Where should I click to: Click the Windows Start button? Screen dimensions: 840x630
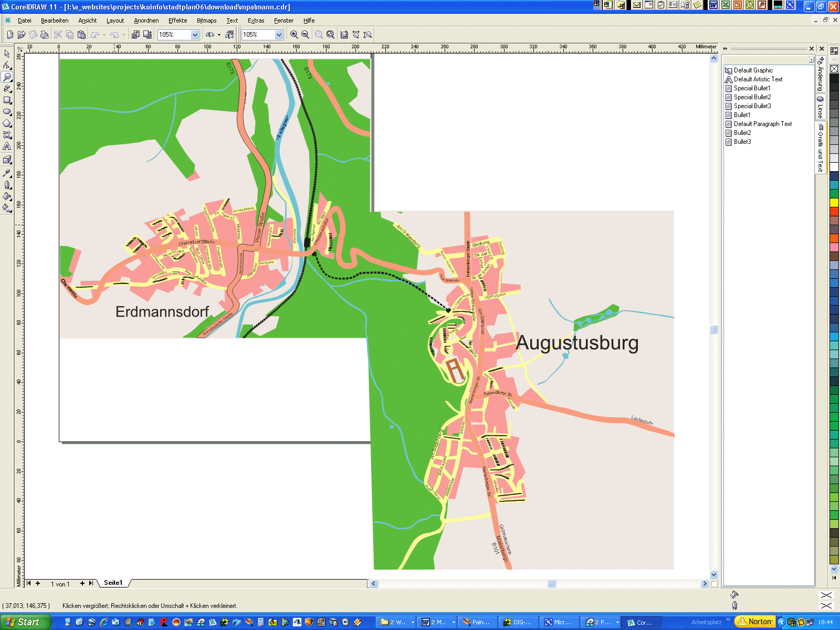(25, 622)
